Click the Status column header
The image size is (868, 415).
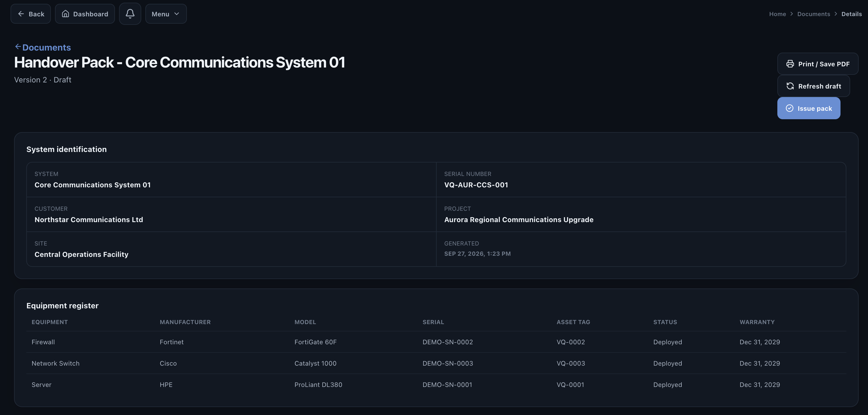click(665, 322)
